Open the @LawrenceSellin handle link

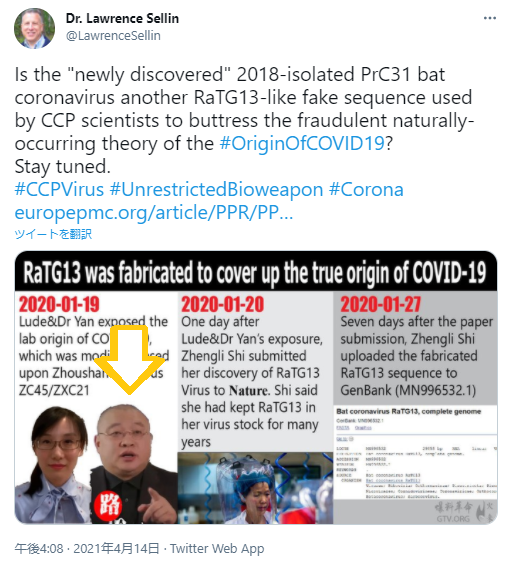point(113,36)
